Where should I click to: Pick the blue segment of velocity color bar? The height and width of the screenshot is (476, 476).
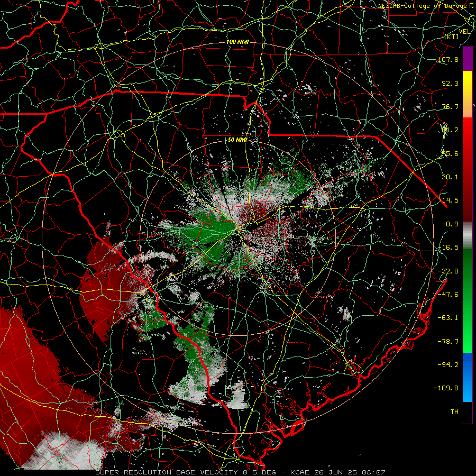click(467, 377)
